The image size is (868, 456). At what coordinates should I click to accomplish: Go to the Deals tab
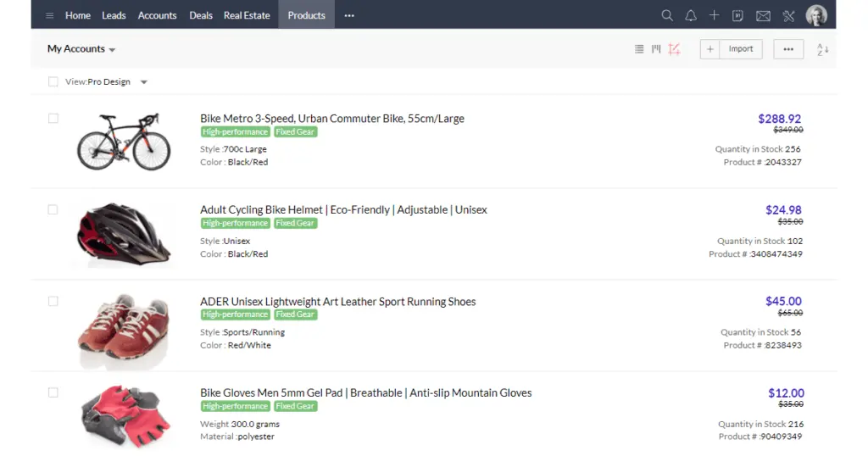(x=201, y=15)
